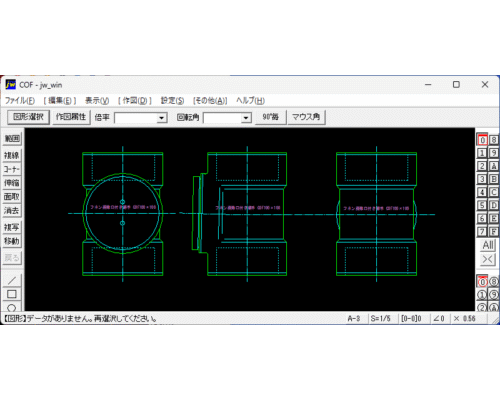This screenshot has width=500, height=400.
Task: Select the rectangle drawing tool
Action: click(x=12, y=294)
